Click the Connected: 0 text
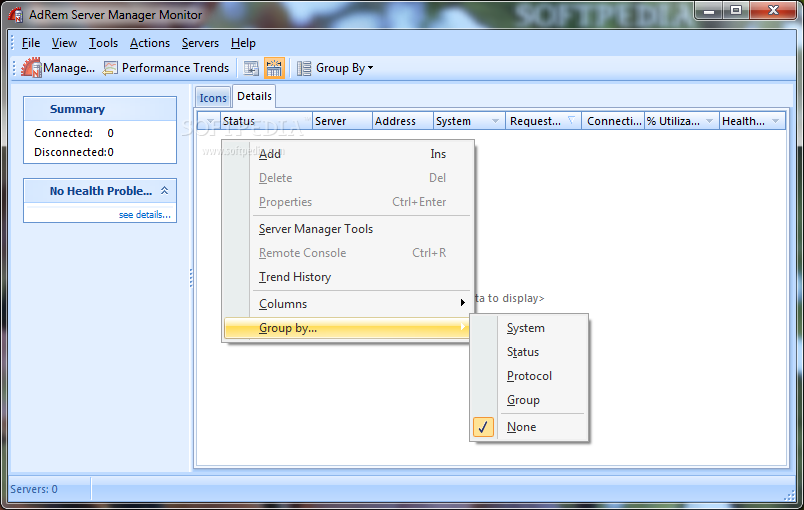 pyautogui.click(x=74, y=133)
